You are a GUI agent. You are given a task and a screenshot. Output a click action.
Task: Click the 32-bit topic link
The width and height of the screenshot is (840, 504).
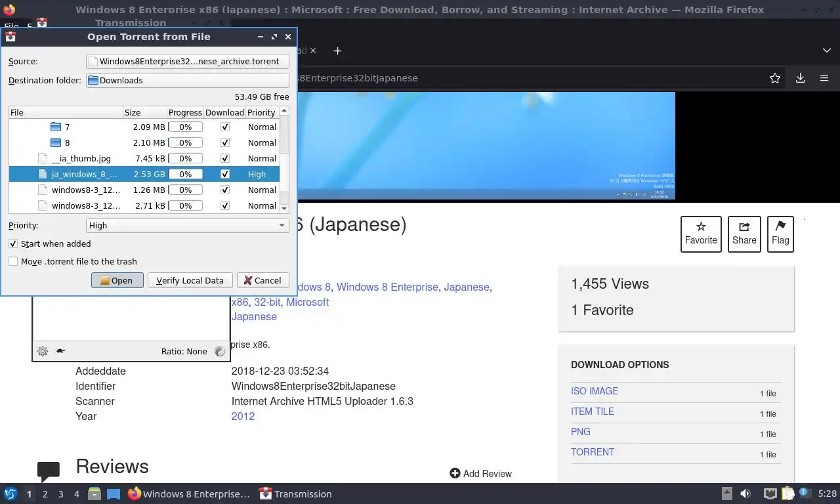coord(267,302)
